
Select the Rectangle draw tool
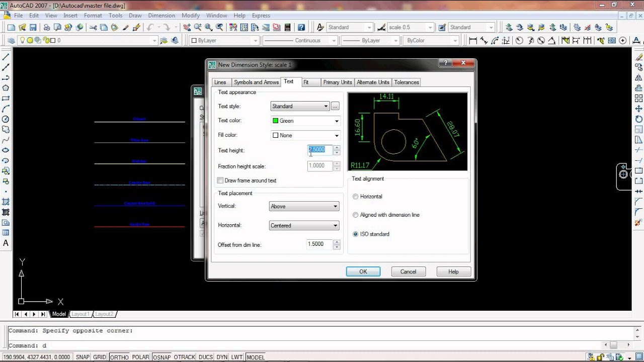tap(6, 99)
